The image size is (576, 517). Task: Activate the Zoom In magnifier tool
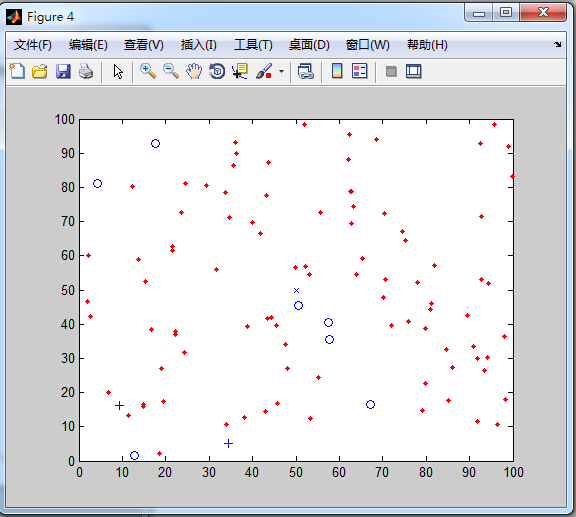tap(148, 71)
